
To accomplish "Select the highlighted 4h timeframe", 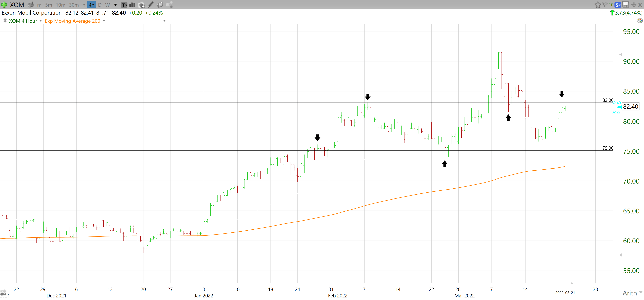I will 91,5.
